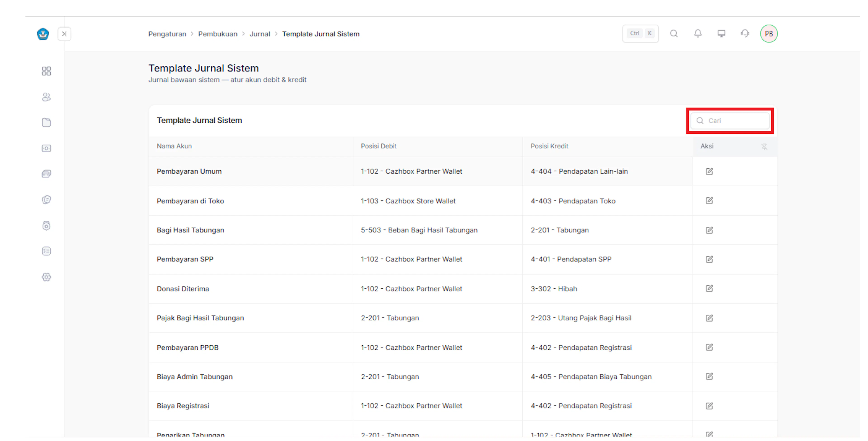
Task: Click the Ctrl K shortcut button
Action: 641,33
